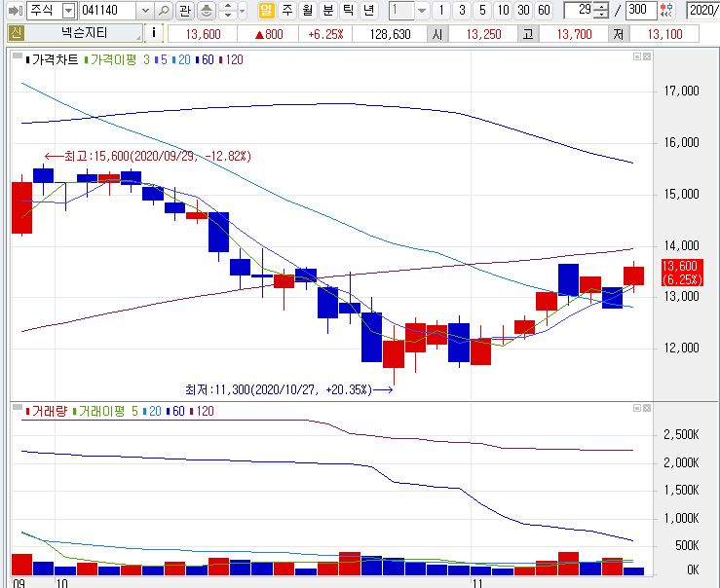Maximize the volume chart panel
This screenshot has height=588, width=720.
[x=637, y=408]
